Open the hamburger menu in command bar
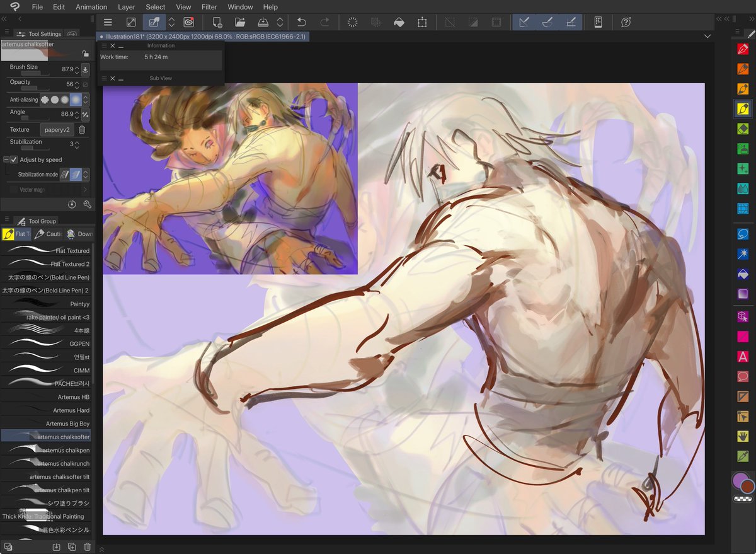The image size is (756, 554). click(x=108, y=22)
